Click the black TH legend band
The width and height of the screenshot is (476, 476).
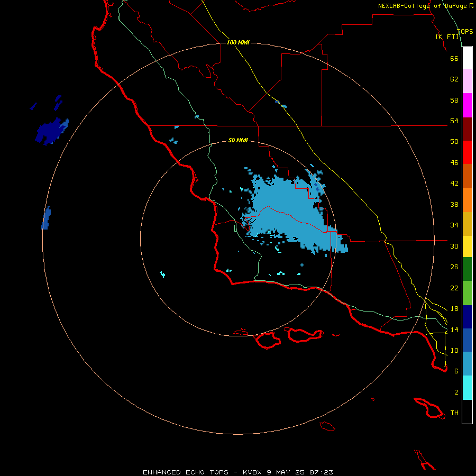tap(467, 411)
